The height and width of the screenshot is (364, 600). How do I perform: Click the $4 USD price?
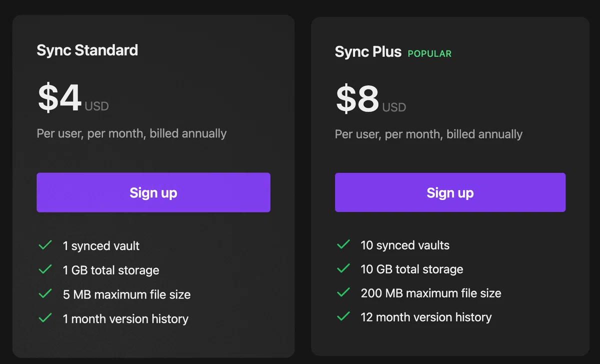(73, 98)
